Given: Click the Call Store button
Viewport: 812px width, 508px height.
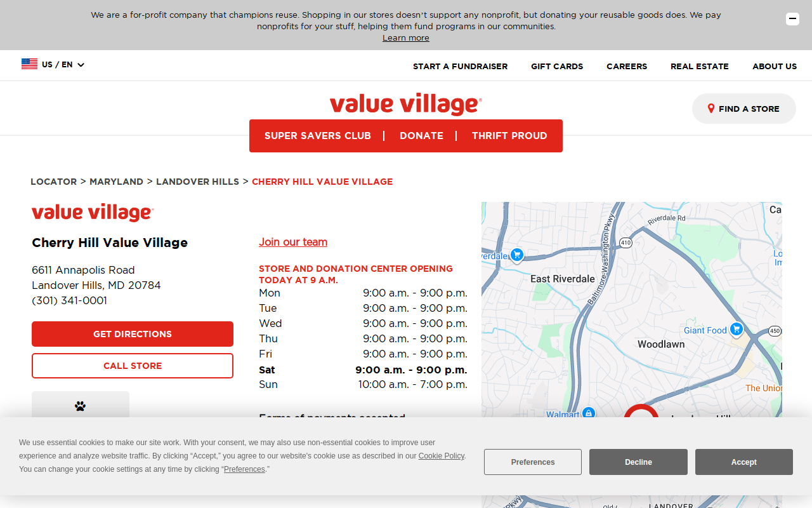Looking at the screenshot, I should [x=133, y=366].
